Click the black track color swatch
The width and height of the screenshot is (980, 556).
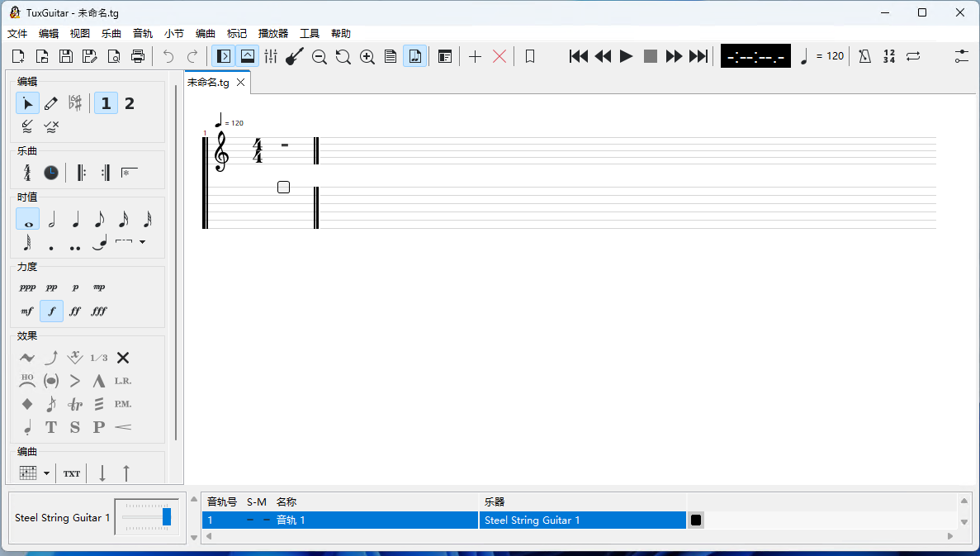pyautogui.click(x=696, y=520)
